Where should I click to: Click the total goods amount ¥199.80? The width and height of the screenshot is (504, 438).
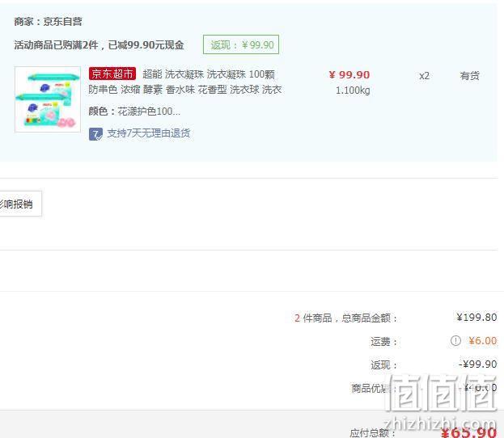(476, 318)
